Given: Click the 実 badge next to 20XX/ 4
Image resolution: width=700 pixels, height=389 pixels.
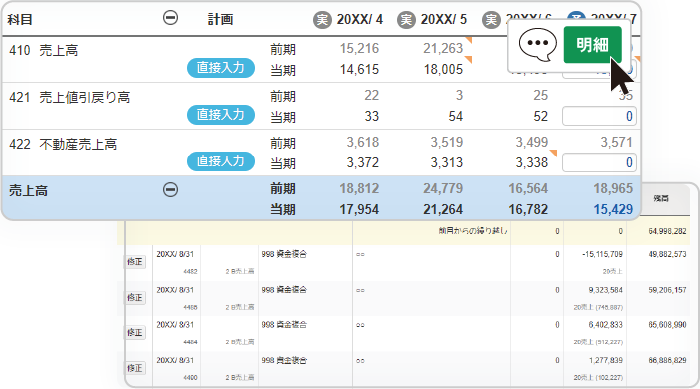Looking at the screenshot, I should [322, 20].
